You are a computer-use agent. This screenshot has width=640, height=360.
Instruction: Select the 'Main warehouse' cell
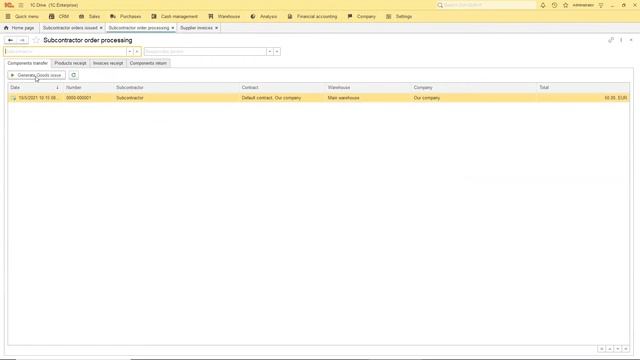(x=368, y=98)
